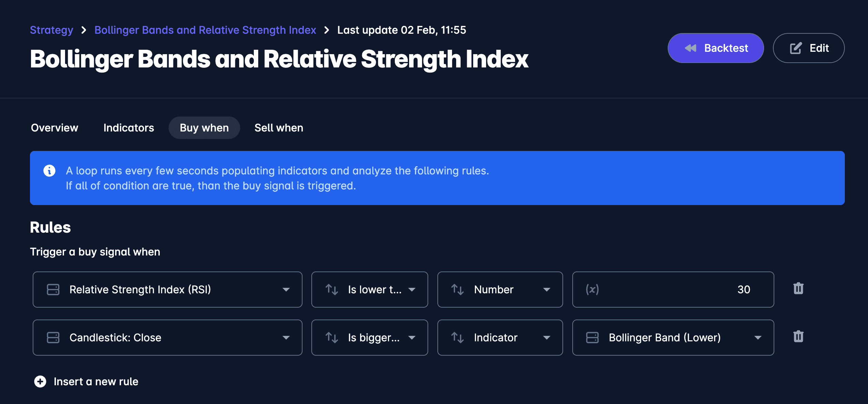868x404 pixels.
Task: Expand the Number type dropdown
Action: [500, 290]
